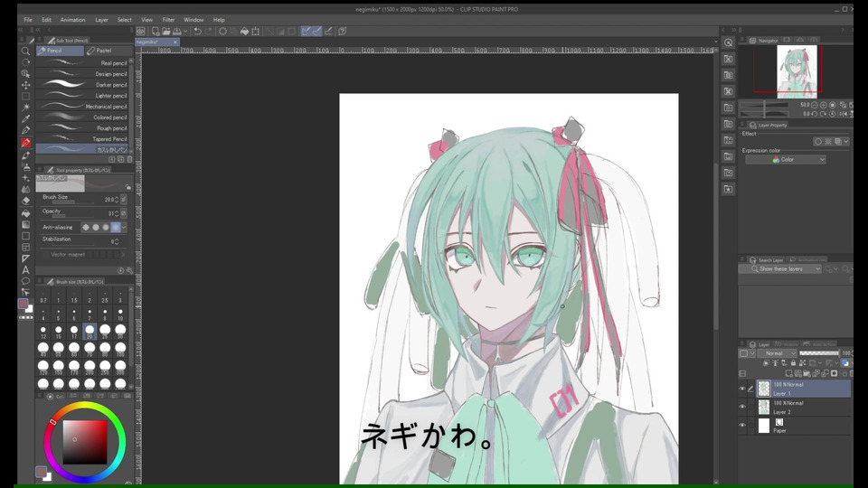Select the Rotate view tool
868x488 pixels.
tap(25, 62)
